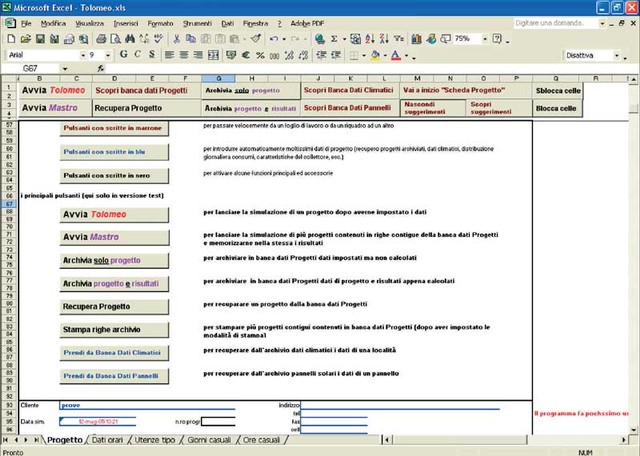Image resolution: width=640 pixels, height=456 pixels.
Task: Click Sblocca celle button
Action: (558, 91)
